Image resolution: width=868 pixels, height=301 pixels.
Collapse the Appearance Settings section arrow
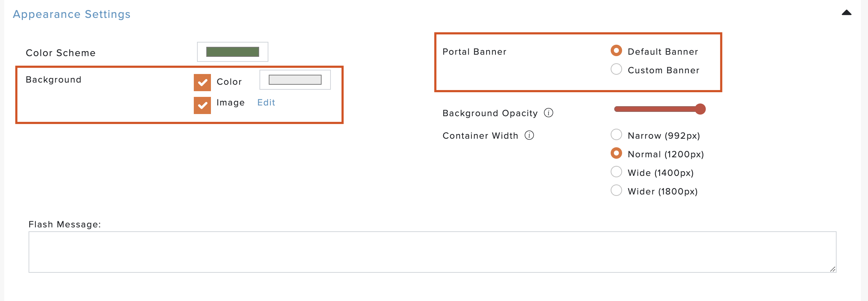tap(846, 13)
